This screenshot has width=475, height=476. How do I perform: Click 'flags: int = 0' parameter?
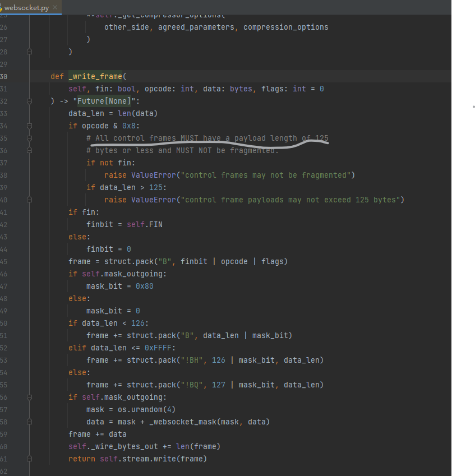pos(293,89)
